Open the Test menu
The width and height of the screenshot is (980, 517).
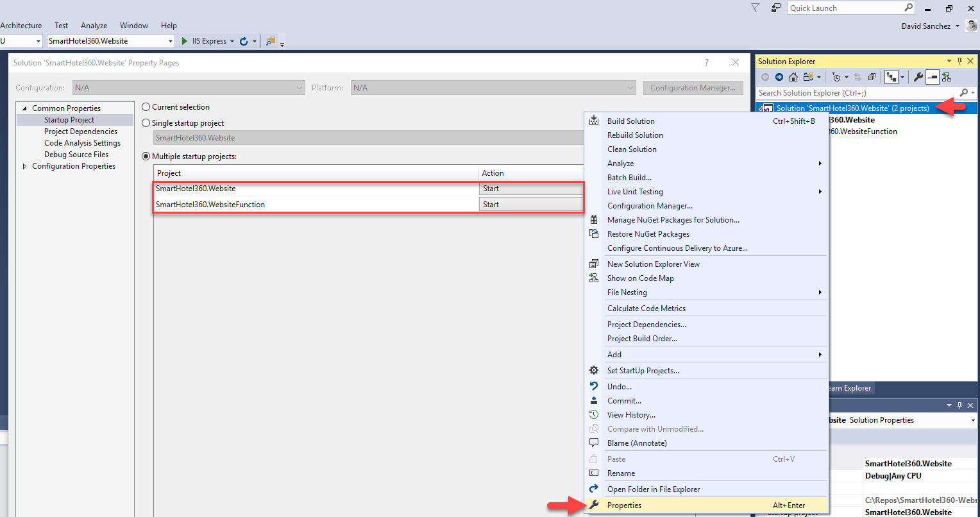(x=62, y=26)
